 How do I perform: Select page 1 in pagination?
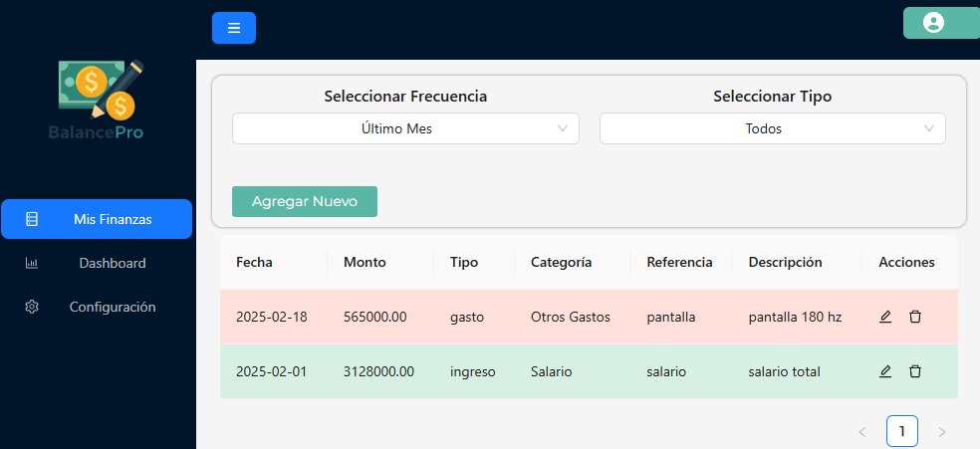[902, 431]
